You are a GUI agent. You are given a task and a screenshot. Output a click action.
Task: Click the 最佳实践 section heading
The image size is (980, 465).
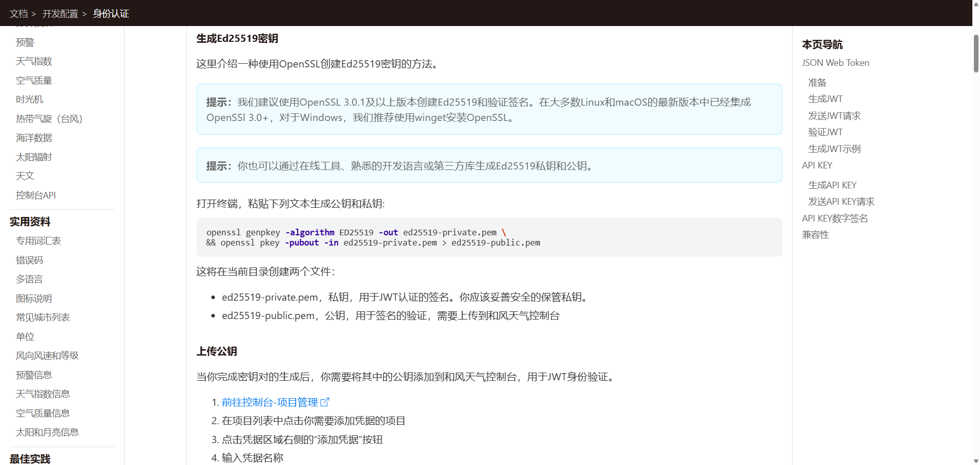point(30,459)
